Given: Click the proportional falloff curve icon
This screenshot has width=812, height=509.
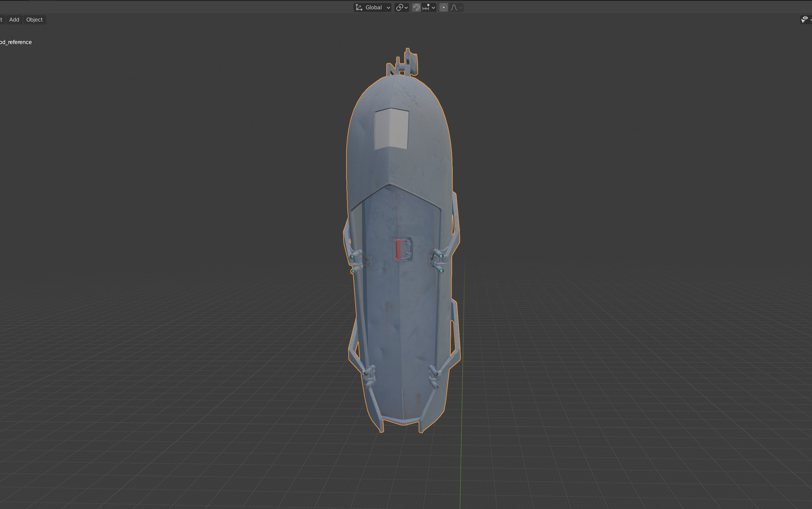Looking at the screenshot, I should (455, 7).
